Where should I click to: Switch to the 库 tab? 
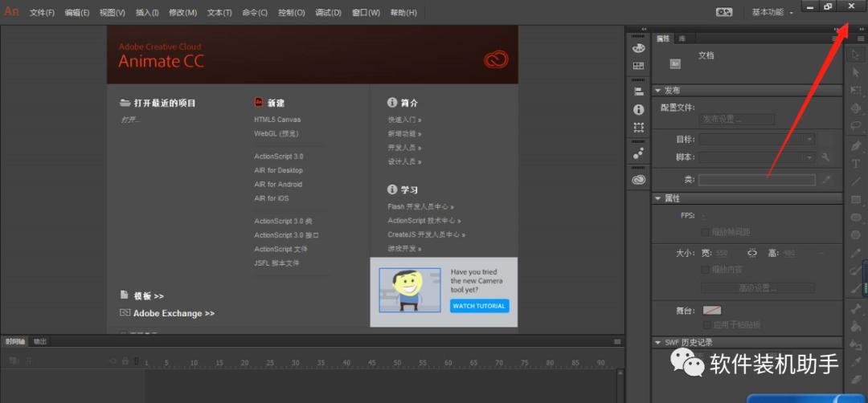(682, 39)
